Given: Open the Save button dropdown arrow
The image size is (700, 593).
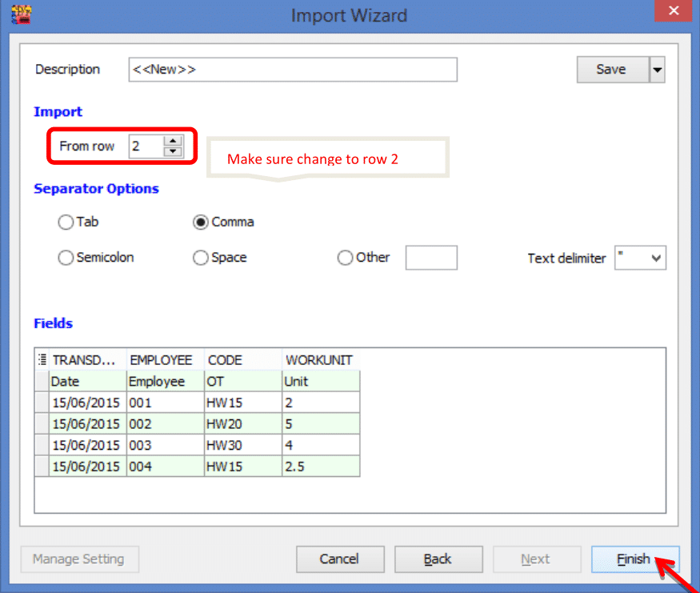Looking at the screenshot, I should pos(657,70).
